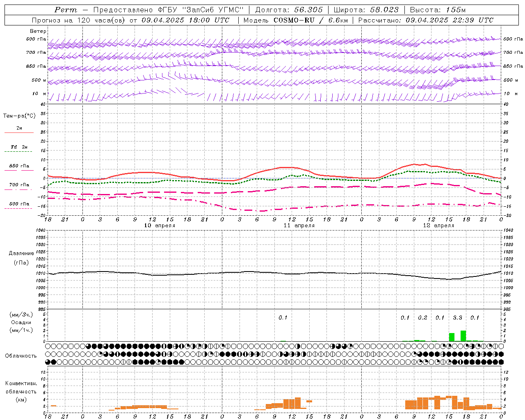Click the '3.3' precipitation amount value
525x420 pixels.
click(457, 317)
